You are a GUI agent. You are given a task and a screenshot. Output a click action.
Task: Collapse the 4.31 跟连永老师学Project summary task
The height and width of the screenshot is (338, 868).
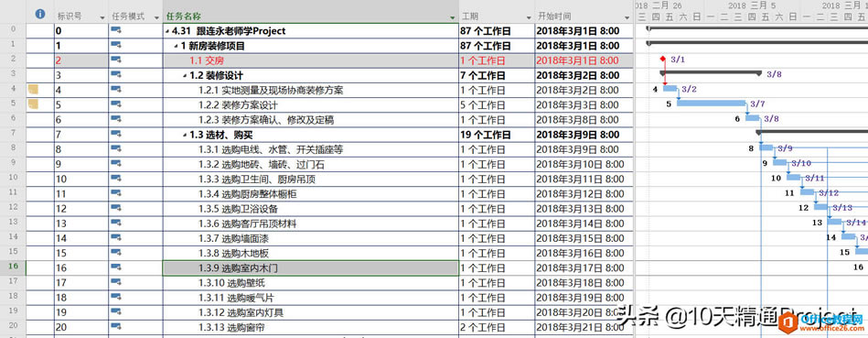(x=167, y=31)
